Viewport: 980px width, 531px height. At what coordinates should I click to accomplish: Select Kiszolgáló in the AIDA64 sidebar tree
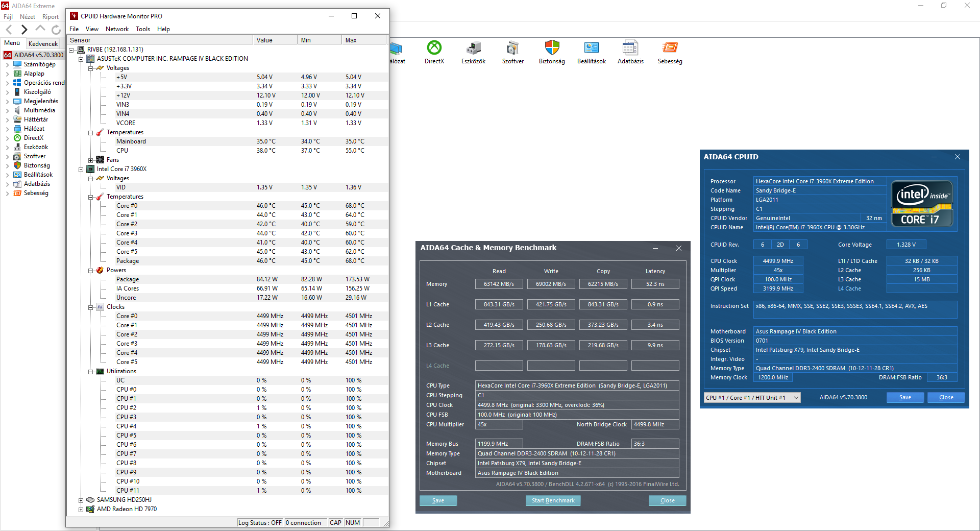click(37, 92)
